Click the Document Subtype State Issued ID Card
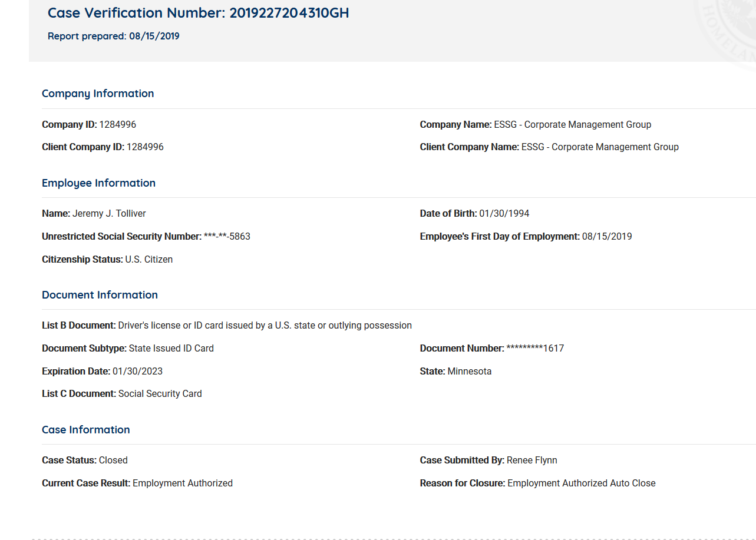This screenshot has width=756, height=540. pos(171,349)
